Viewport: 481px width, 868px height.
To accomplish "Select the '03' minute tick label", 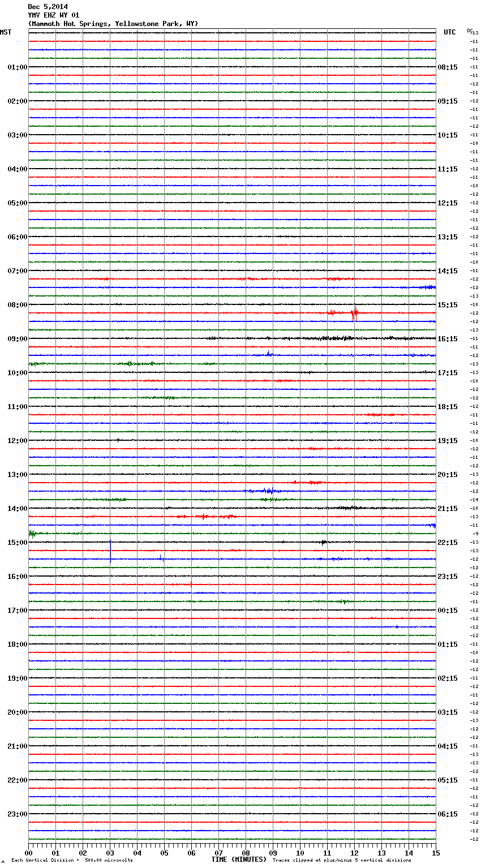I will (110, 853).
